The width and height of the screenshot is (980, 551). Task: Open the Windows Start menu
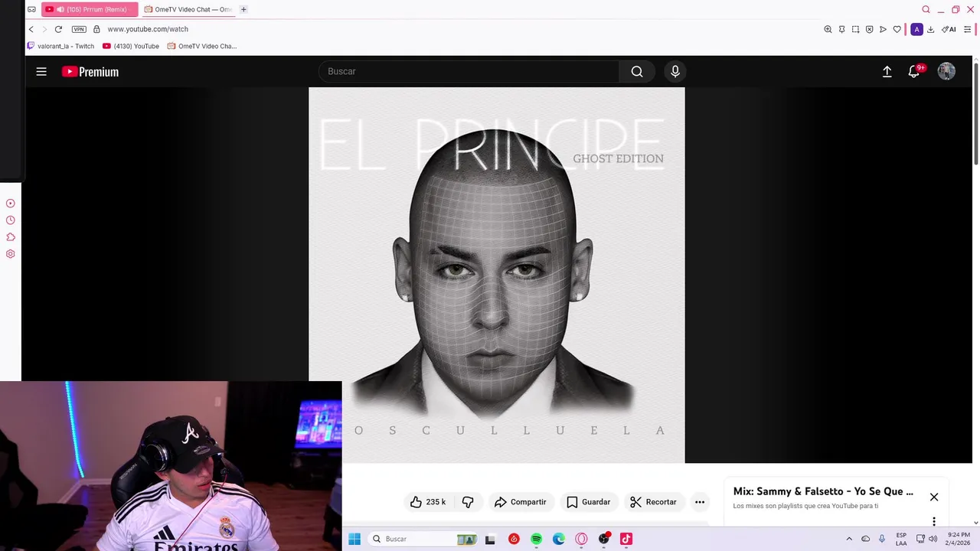click(x=354, y=539)
